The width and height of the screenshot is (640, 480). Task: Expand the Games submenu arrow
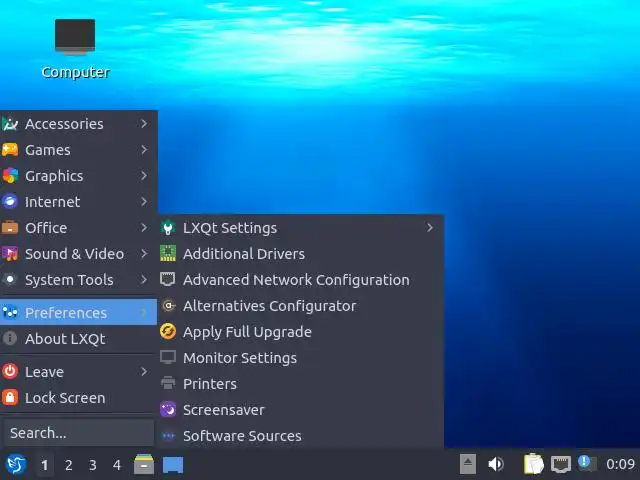coord(144,150)
